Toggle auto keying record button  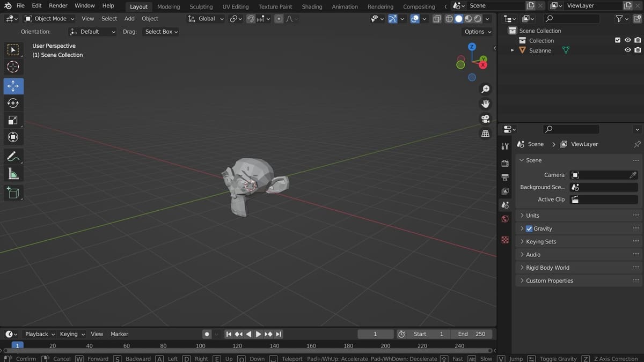(x=207, y=334)
